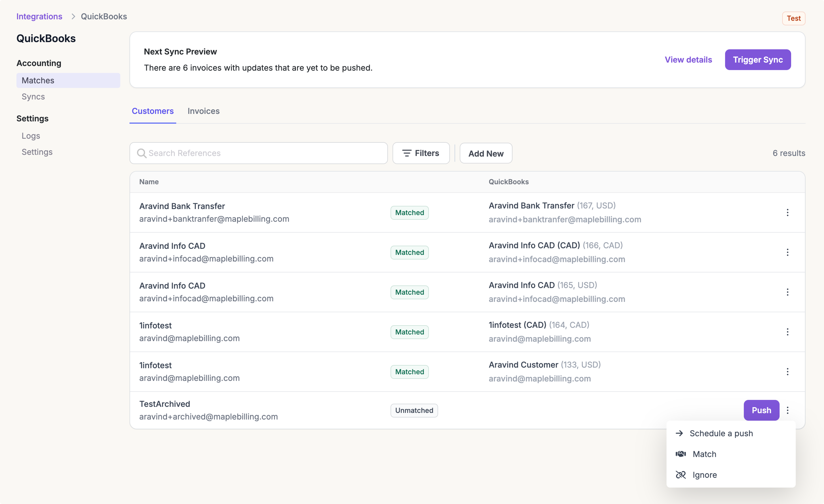Open options menu for Aravind Customer row
The width and height of the screenshot is (824, 504).
pos(787,372)
